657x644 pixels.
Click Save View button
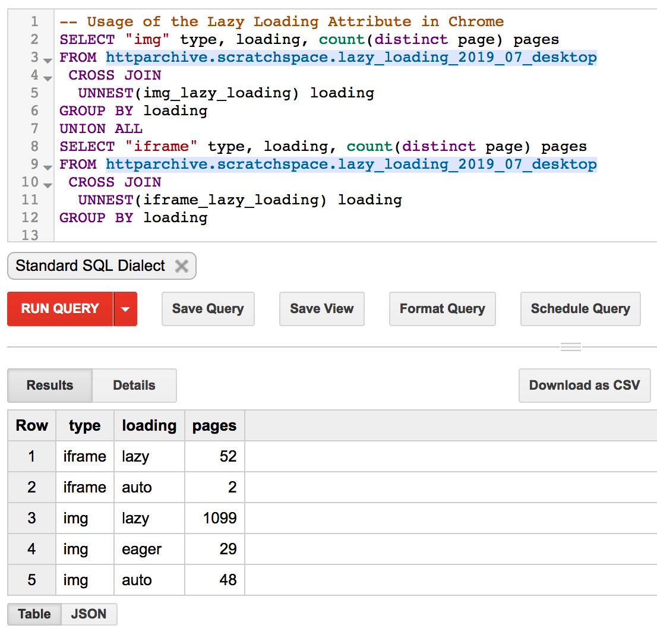coord(321,309)
